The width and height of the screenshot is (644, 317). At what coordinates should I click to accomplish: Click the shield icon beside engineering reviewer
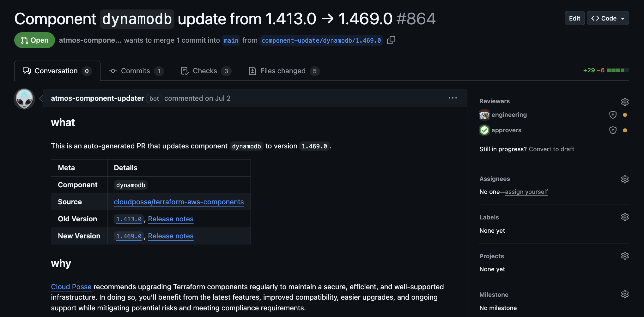(x=613, y=115)
